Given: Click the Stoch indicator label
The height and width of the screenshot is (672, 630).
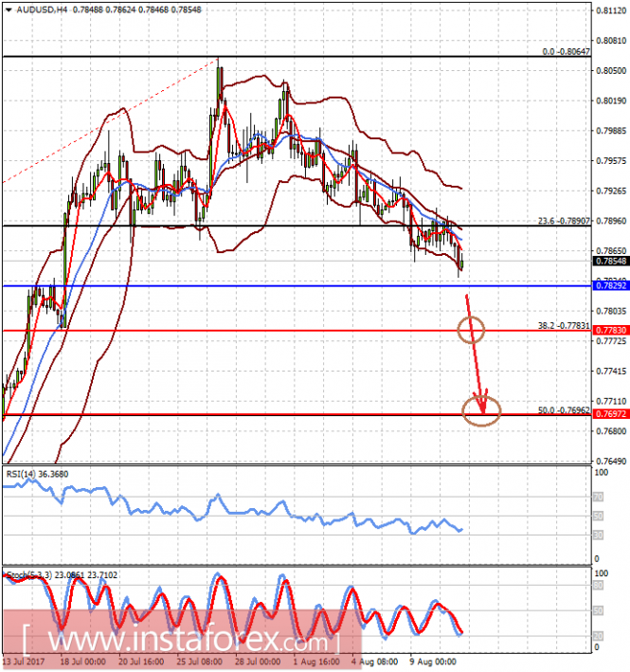Looking at the screenshot, I should point(62,575).
